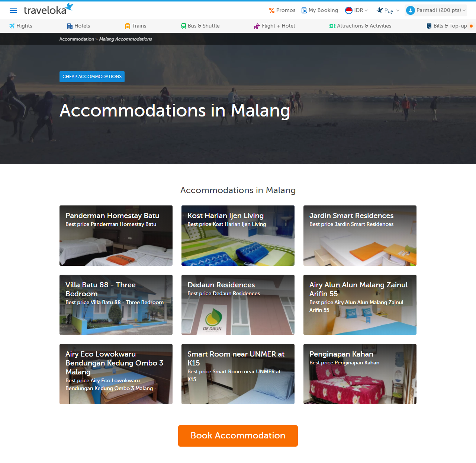476x463 pixels.
Task: Open the hamburger menu icon
Action: point(13,10)
